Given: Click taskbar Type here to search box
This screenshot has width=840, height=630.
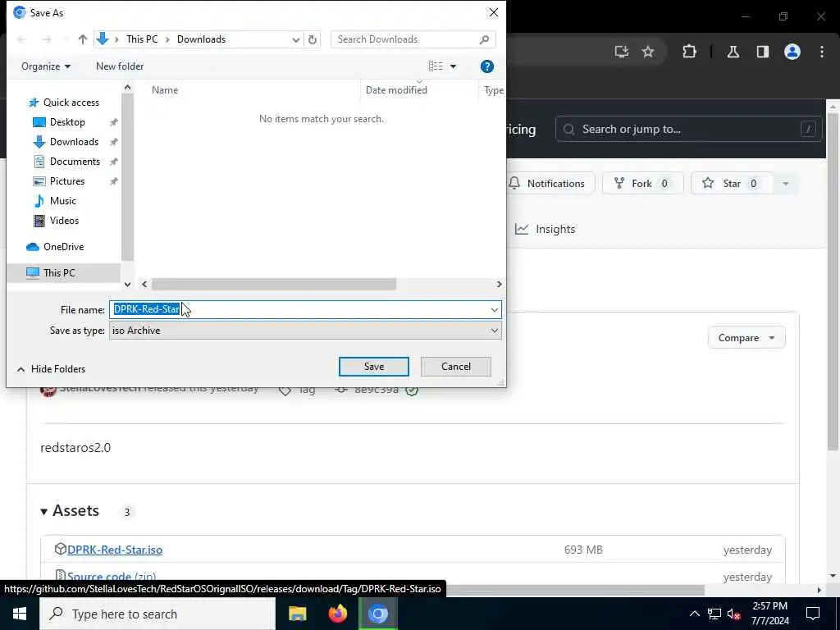Looking at the screenshot, I should tap(157, 614).
